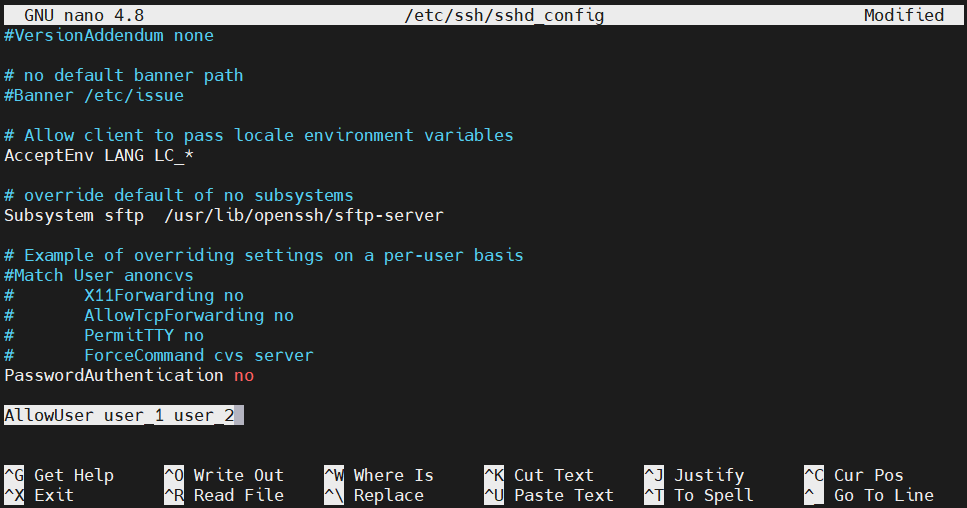The width and height of the screenshot is (967, 508).
Task: Click the AcceptEnv LANG LC_* line
Action: click(99, 155)
